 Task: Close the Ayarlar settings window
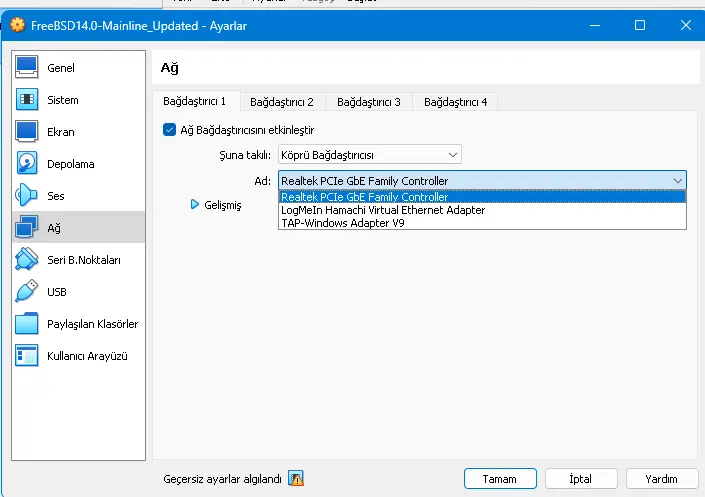tap(686, 25)
